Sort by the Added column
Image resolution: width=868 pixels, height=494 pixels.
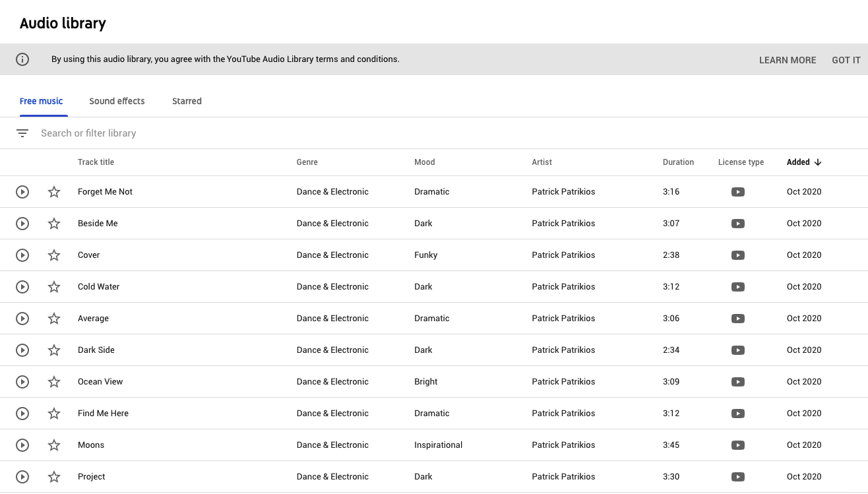point(803,162)
